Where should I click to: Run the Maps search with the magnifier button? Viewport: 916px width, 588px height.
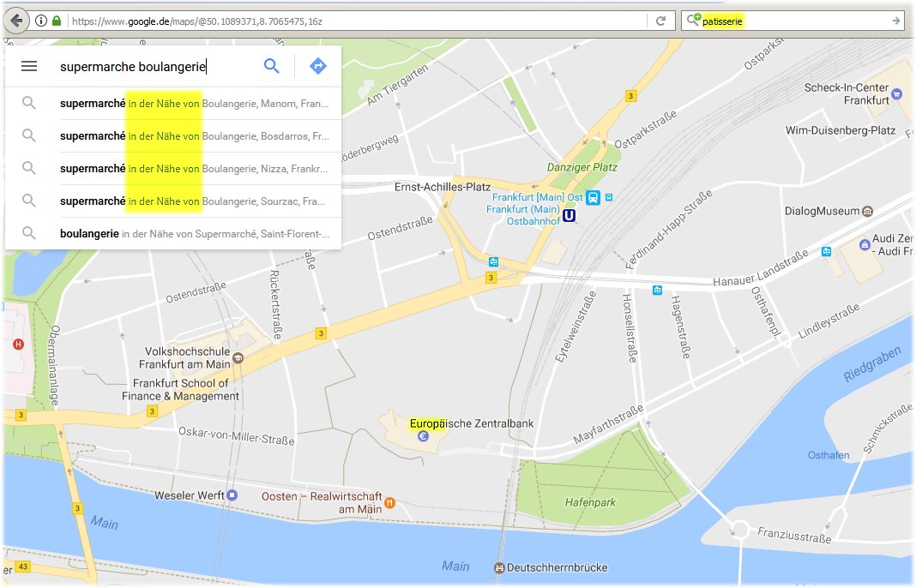point(272,66)
